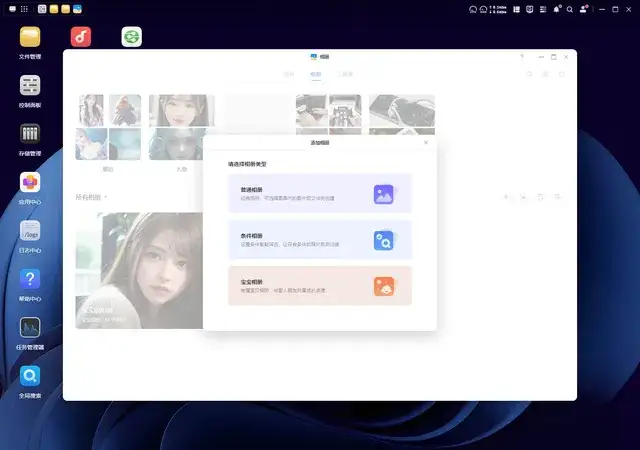Choose the 条件相册 album type
Viewport: 640px width, 450px height.
320,240
